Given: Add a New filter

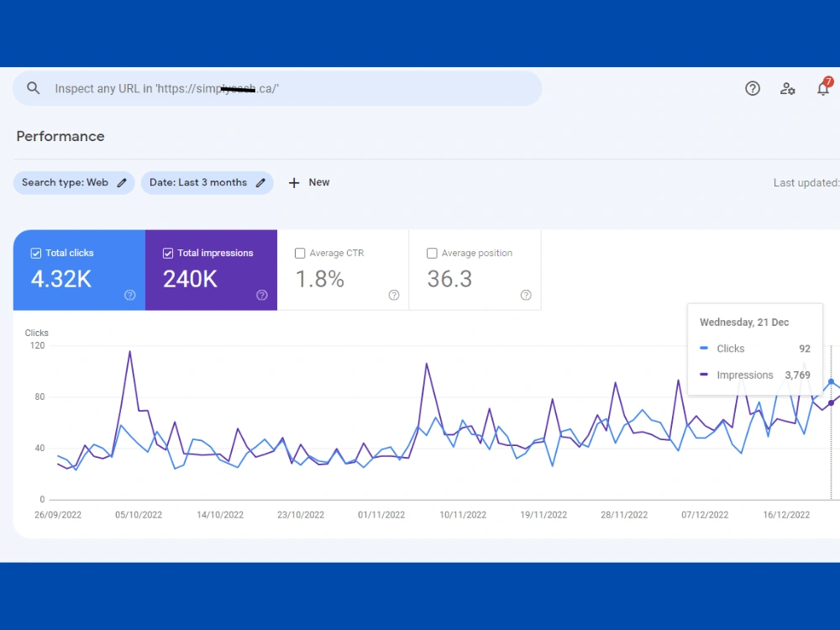Looking at the screenshot, I should 309,182.
